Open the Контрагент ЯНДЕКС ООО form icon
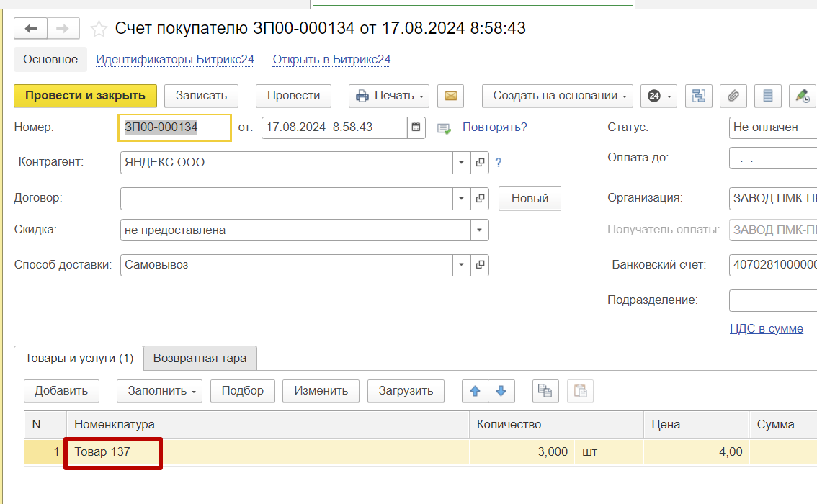 pyautogui.click(x=480, y=163)
